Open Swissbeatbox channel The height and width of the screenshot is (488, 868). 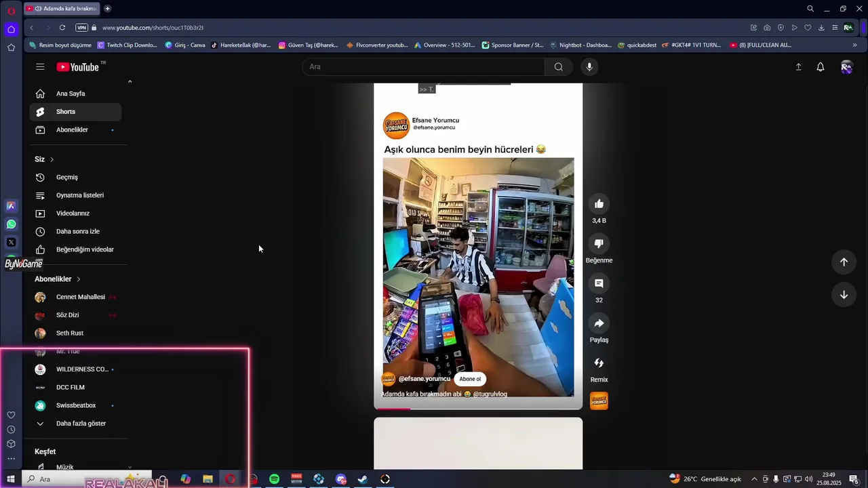click(x=75, y=405)
